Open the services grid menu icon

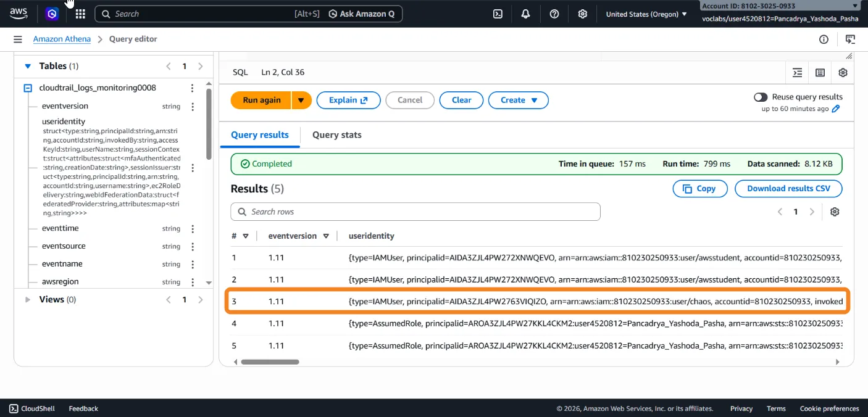tap(80, 14)
